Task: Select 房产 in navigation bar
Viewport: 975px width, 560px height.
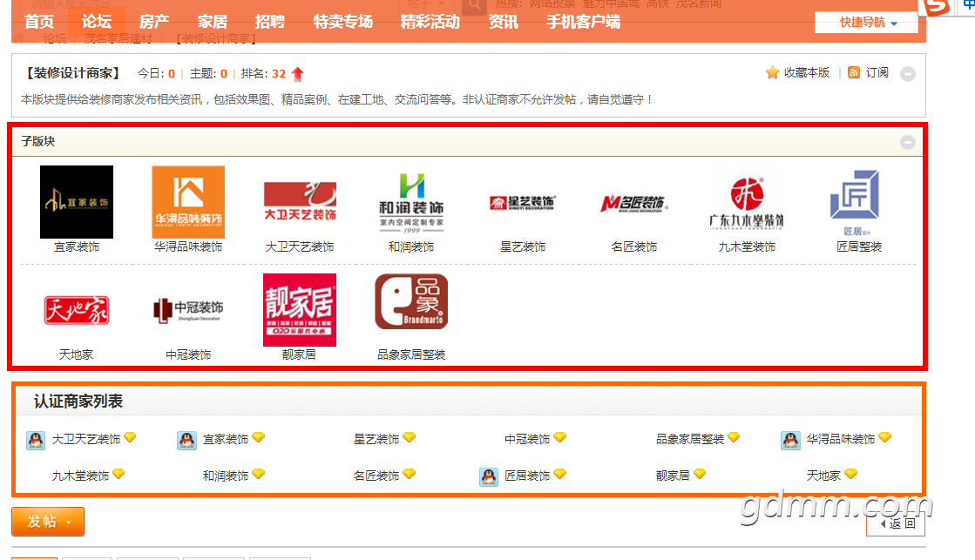Action: point(153,22)
